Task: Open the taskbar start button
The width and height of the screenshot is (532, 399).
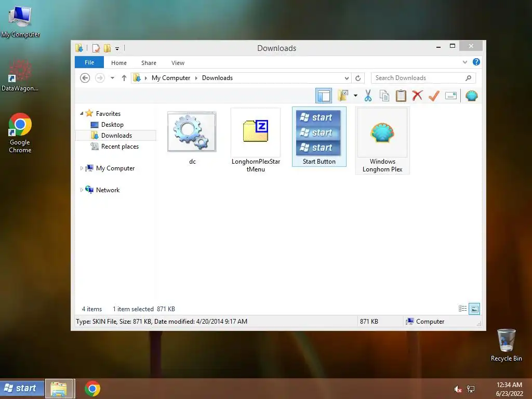Action: point(22,388)
